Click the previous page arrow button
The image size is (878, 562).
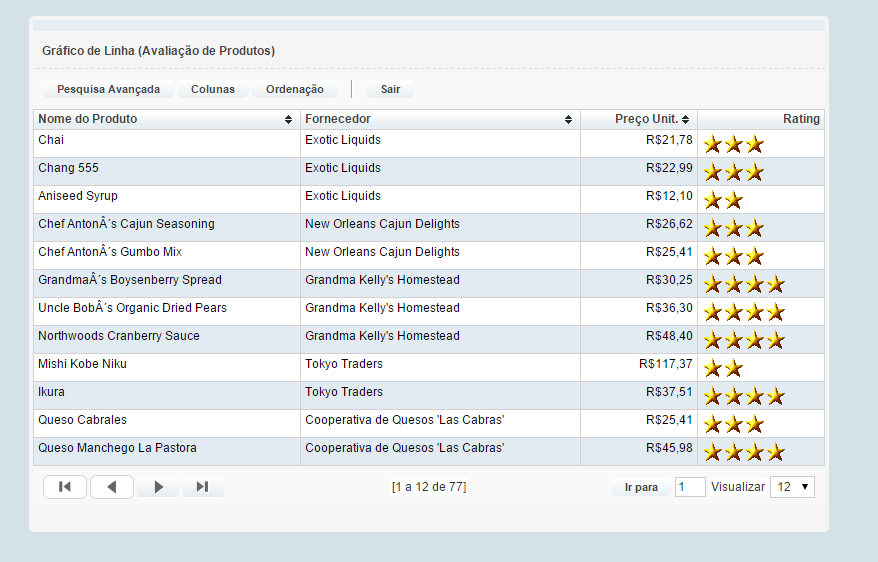tap(112, 487)
